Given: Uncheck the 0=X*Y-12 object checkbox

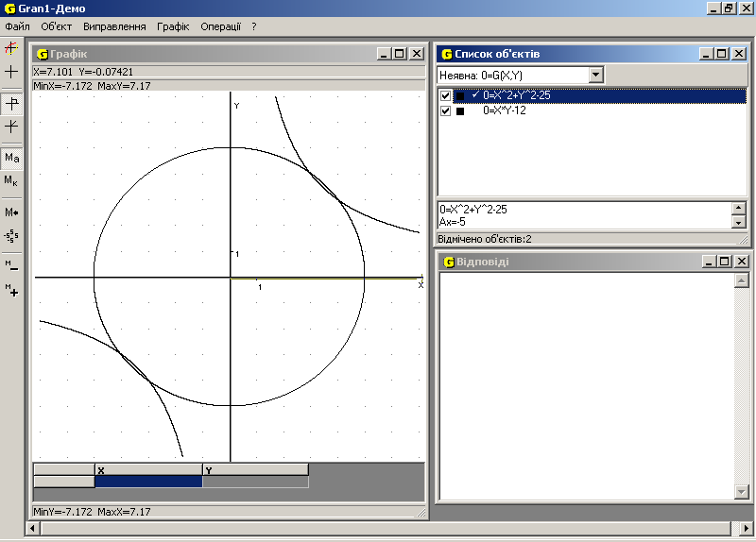Looking at the screenshot, I should (446, 110).
